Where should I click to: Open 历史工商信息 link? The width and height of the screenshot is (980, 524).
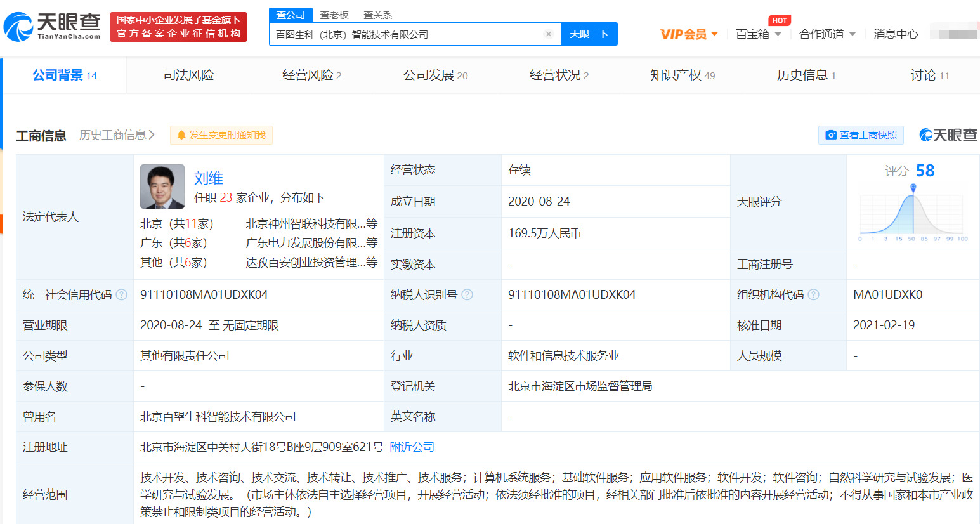(117, 135)
